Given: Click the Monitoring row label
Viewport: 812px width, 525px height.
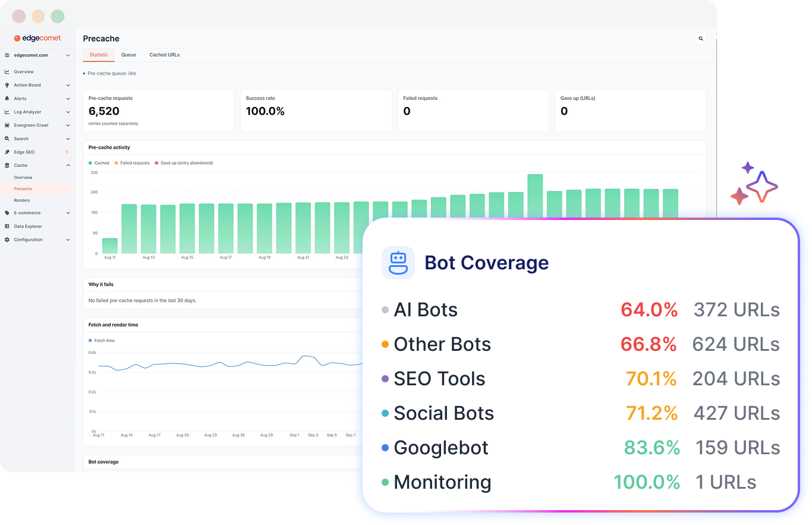Looking at the screenshot, I should pos(442,482).
